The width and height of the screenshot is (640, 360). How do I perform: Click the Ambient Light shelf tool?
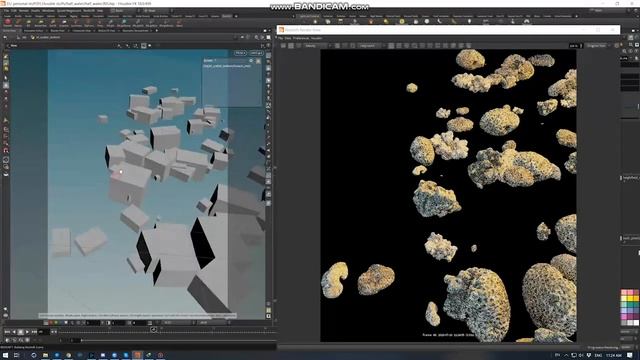(469, 22)
